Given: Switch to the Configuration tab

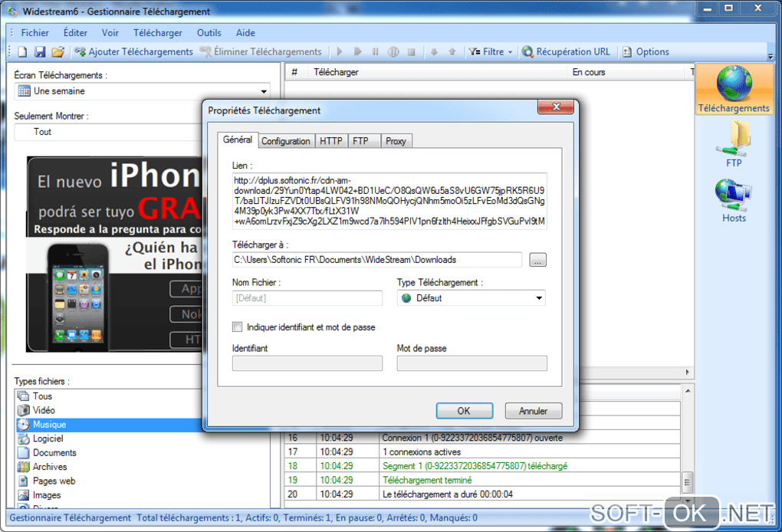Looking at the screenshot, I should 286,141.
